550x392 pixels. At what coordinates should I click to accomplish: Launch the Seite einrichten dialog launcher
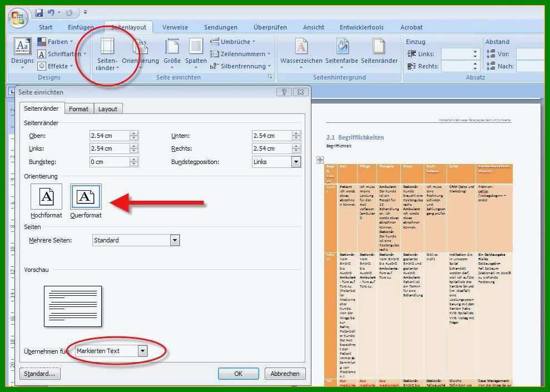click(x=270, y=77)
